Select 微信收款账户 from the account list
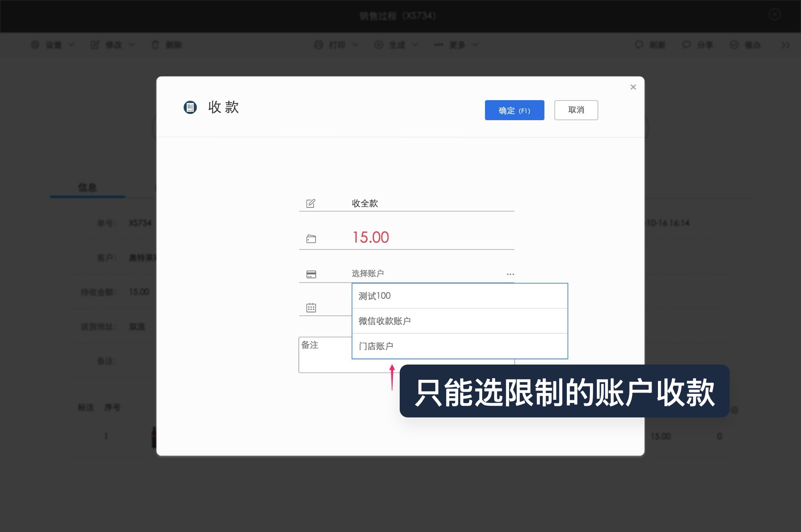 pyautogui.click(x=459, y=320)
